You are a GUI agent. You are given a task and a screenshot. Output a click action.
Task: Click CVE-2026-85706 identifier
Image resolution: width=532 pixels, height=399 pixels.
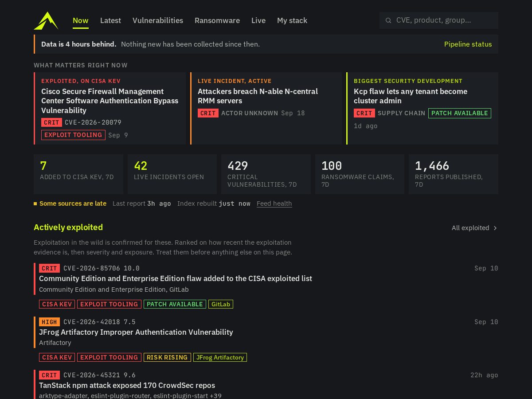tap(92, 268)
